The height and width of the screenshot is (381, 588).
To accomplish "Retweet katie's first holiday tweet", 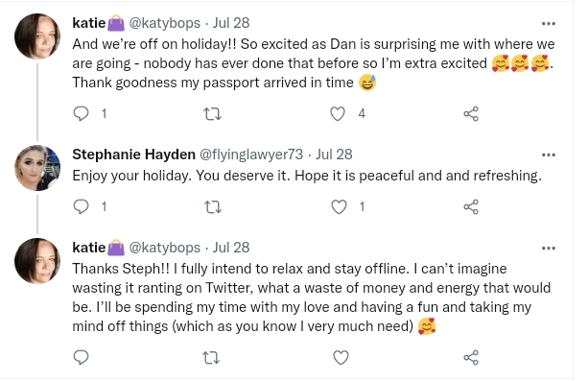I will [212, 113].
